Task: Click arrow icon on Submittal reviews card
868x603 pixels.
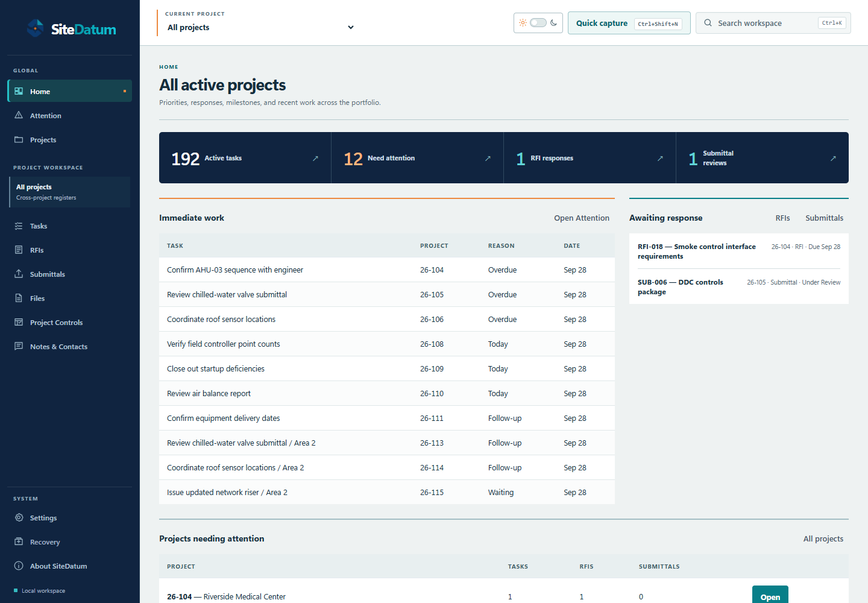Action: (x=833, y=158)
